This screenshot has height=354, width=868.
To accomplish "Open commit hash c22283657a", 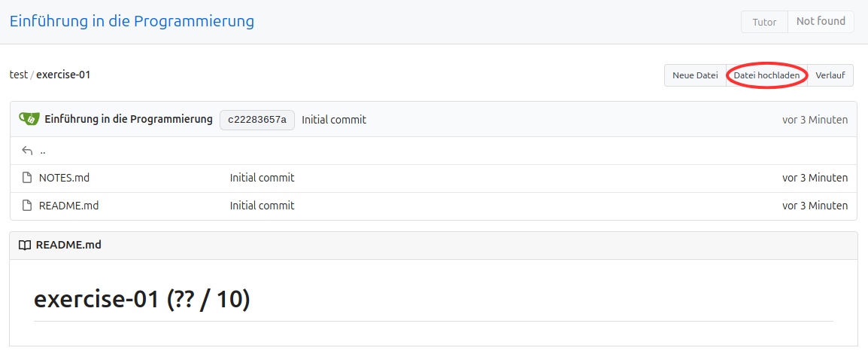I will pos(257,120).
